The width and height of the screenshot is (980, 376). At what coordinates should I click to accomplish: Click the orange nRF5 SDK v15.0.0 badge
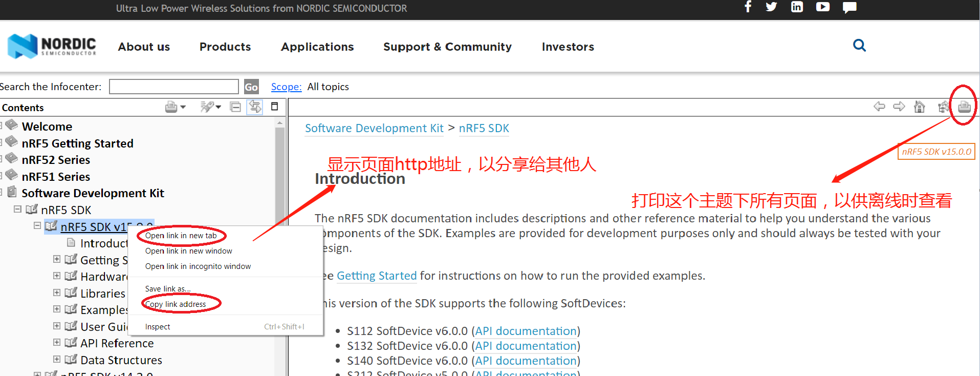tap(937, 152)
